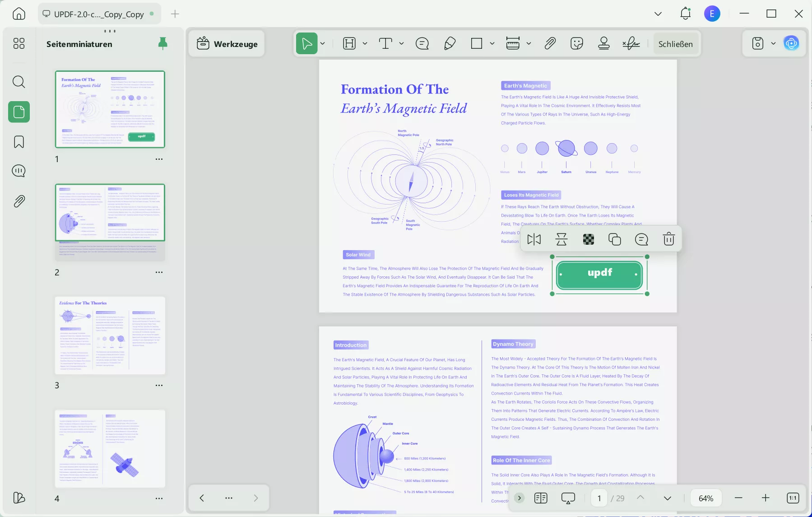Expand the measurement tool dropdown
The image size is (812, 517).
(529, 43)
